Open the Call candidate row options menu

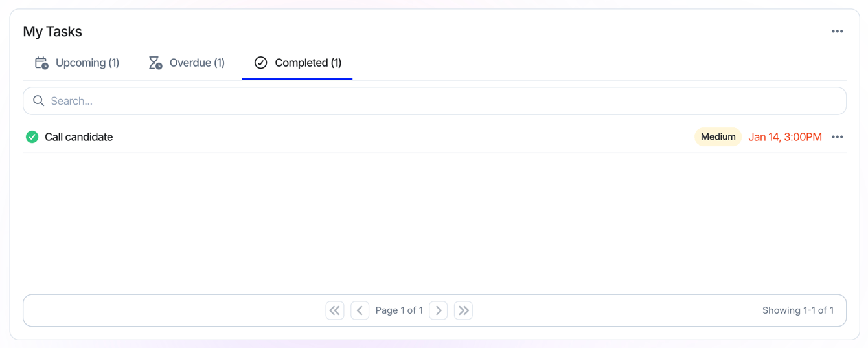837,137
